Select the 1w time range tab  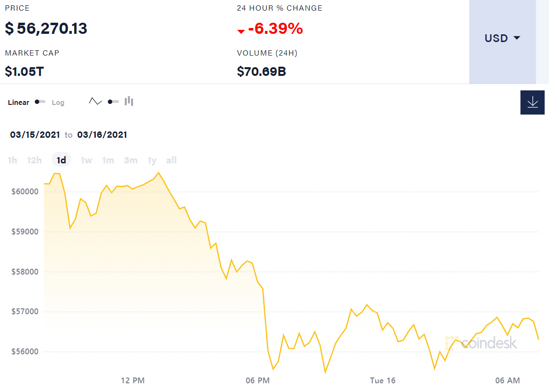86,160
